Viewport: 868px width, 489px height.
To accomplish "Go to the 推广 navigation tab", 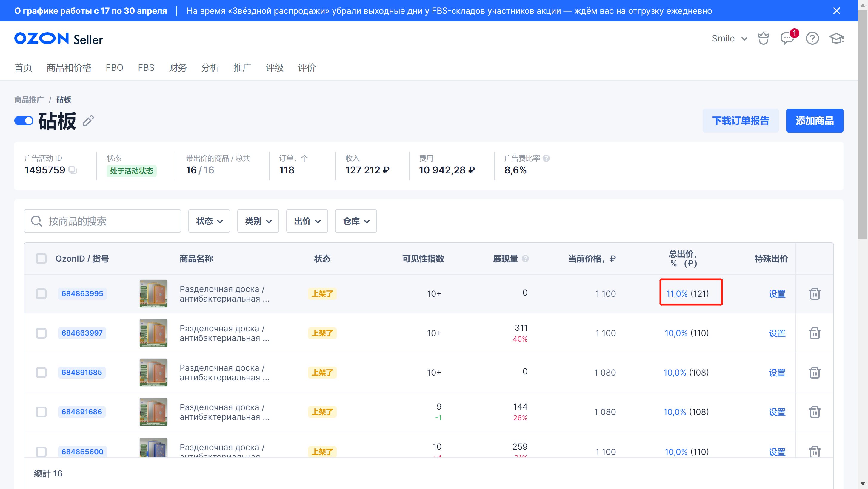I will (x=242, y=68).
